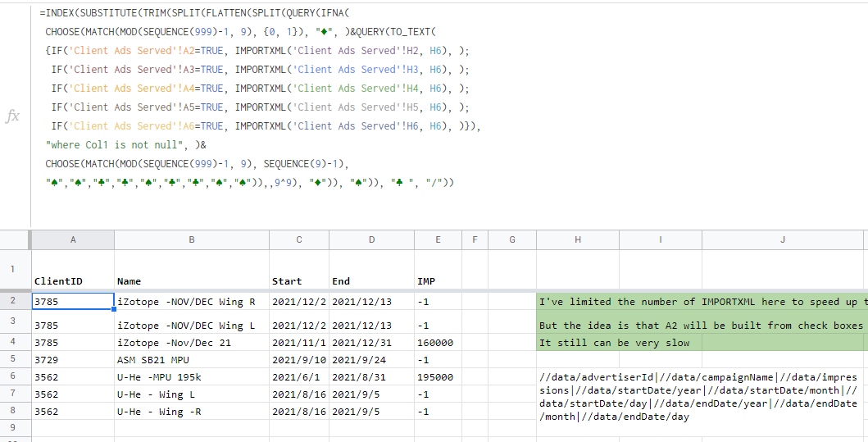868x442 pixels.
Task: Select cell with iZotope -NOV/DEC Wing R
Action: coord(192,301)
